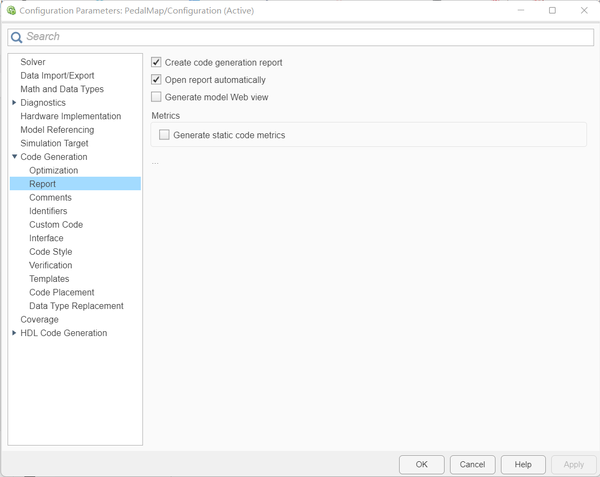
Task: Enable Generate model Web view
Action: click(156, 97)
